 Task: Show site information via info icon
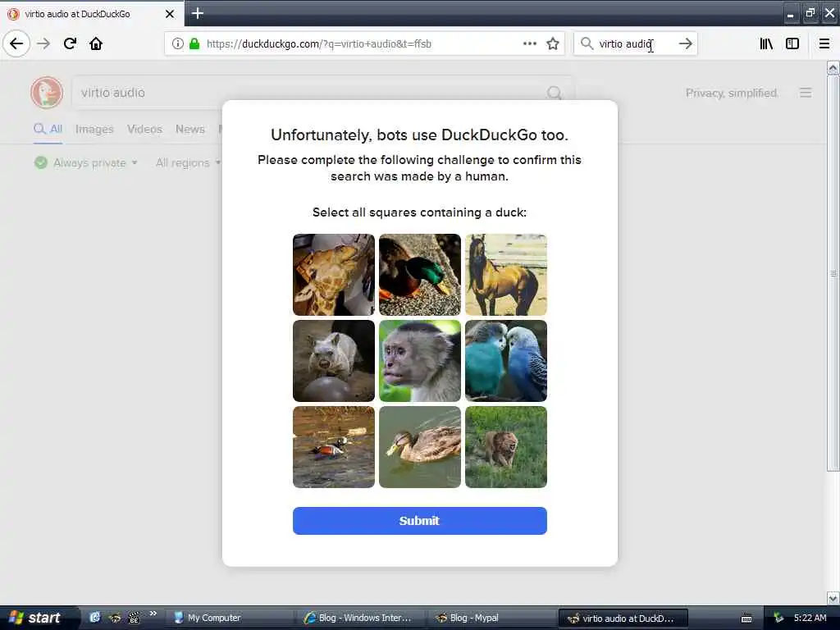(177, 43)
